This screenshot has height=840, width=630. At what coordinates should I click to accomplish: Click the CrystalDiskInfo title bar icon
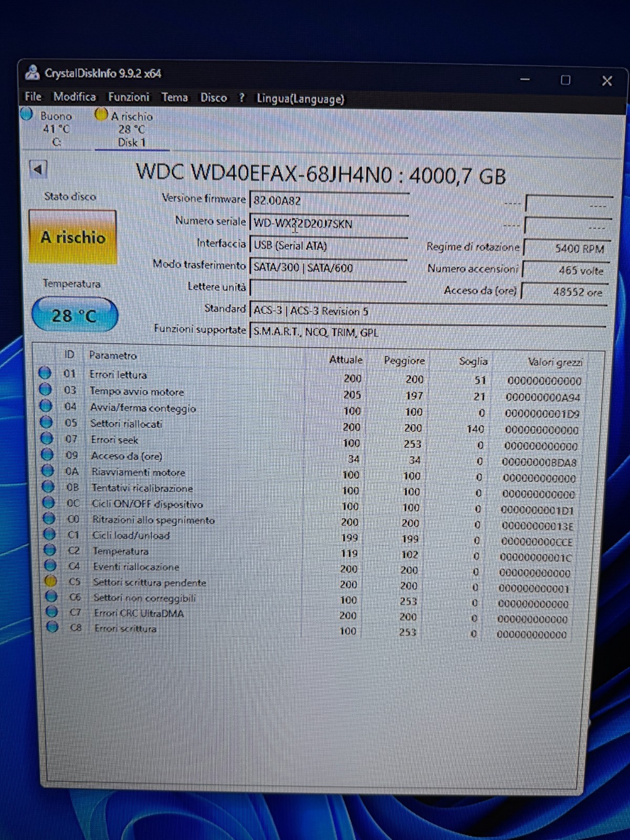(x=33, y=72)
